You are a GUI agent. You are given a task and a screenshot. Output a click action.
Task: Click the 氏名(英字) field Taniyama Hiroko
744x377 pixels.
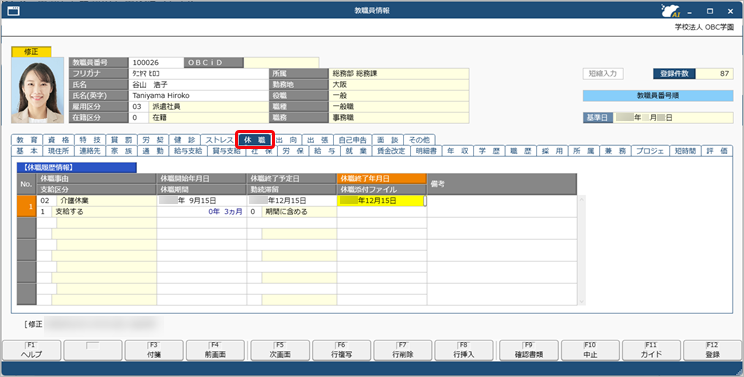(199, 95)
